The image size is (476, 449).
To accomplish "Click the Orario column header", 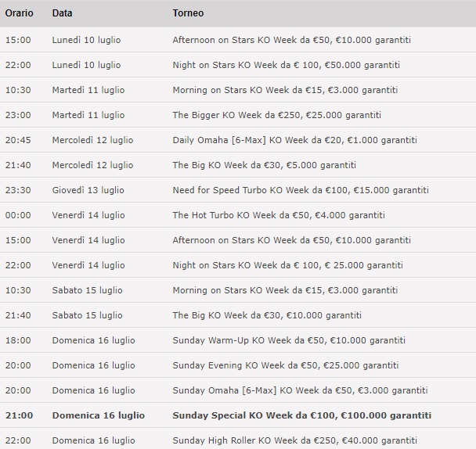I will pyautogui.click(x=19, y=13).
